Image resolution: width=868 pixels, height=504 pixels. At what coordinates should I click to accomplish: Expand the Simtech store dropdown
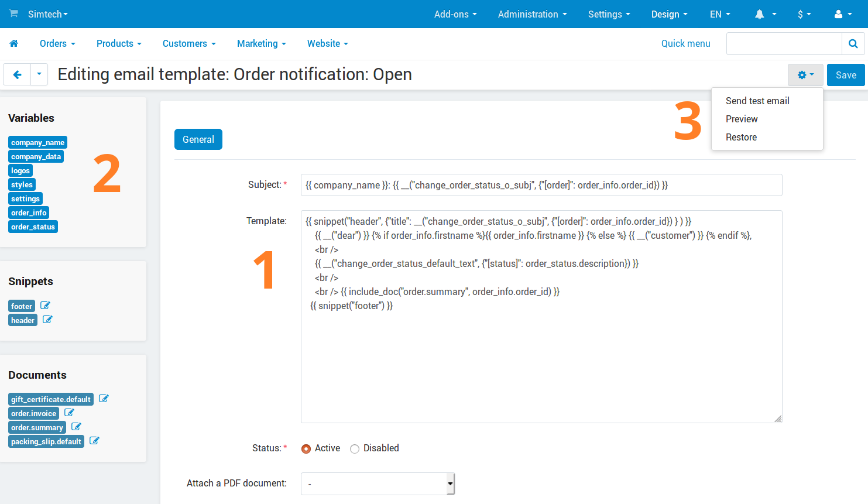point(48,14)
